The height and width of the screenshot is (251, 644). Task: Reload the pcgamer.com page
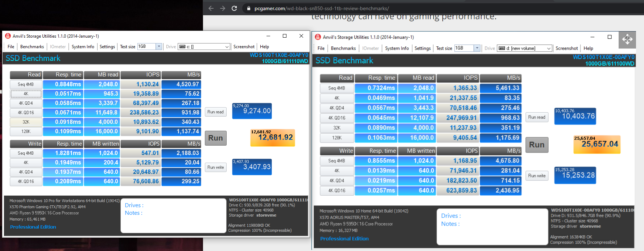[234, 8]
